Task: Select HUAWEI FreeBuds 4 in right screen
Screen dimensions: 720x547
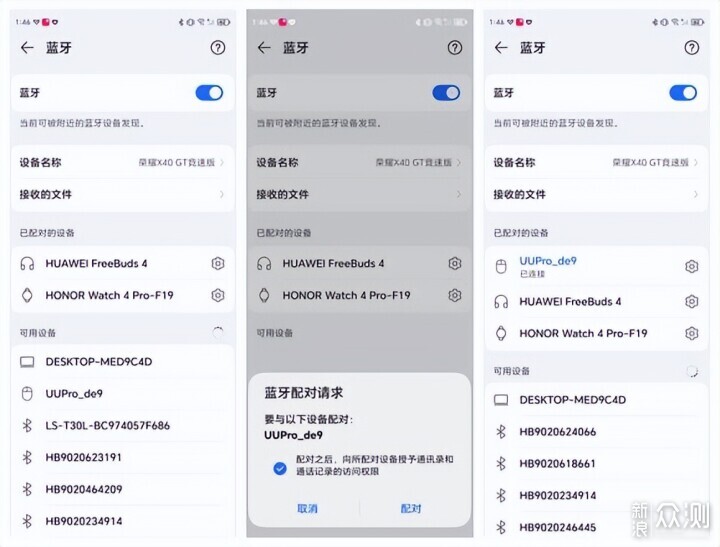Action: click(x=596, y=302)
